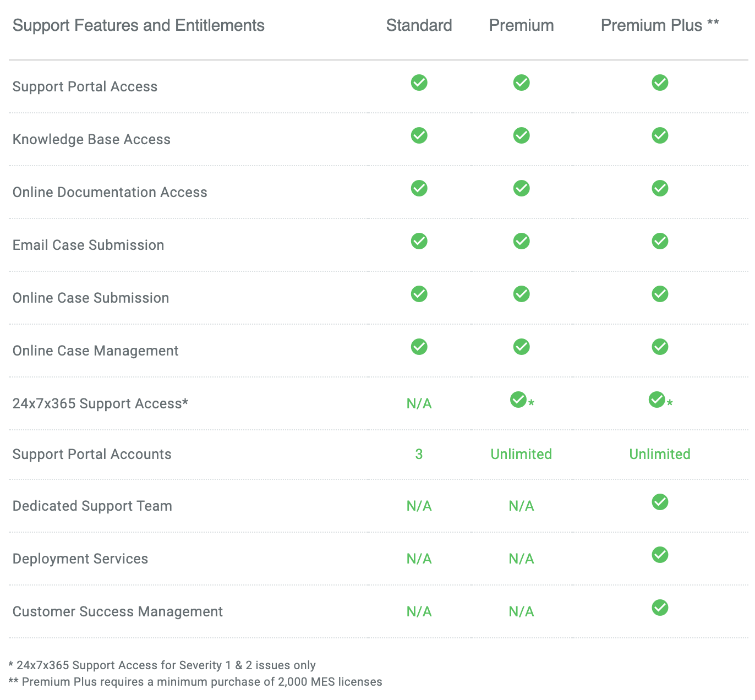Click the Support Features and Entitlements heading
Screen dimensions: 755x700
pos(138,25)
